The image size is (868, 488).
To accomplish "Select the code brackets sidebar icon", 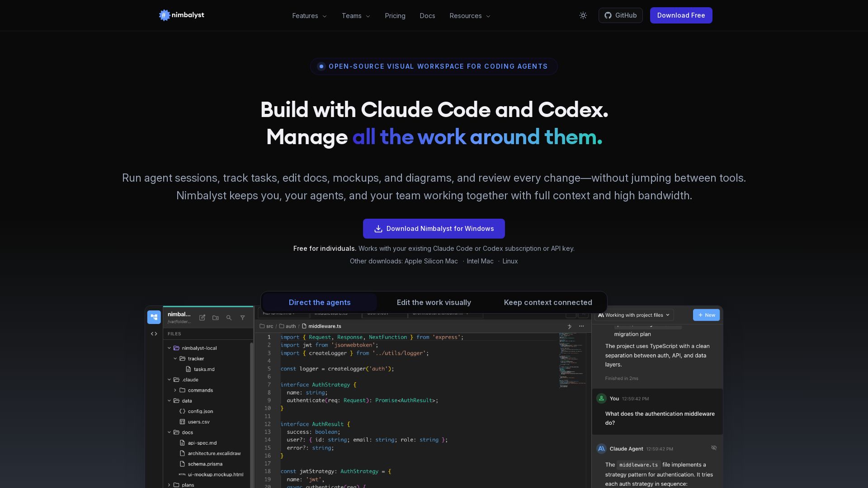I will coord(154,334).
